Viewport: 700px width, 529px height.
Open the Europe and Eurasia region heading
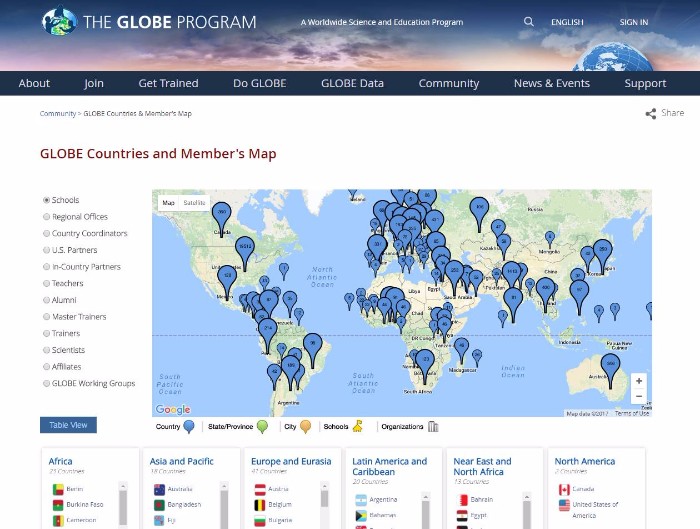pos(291,461)
